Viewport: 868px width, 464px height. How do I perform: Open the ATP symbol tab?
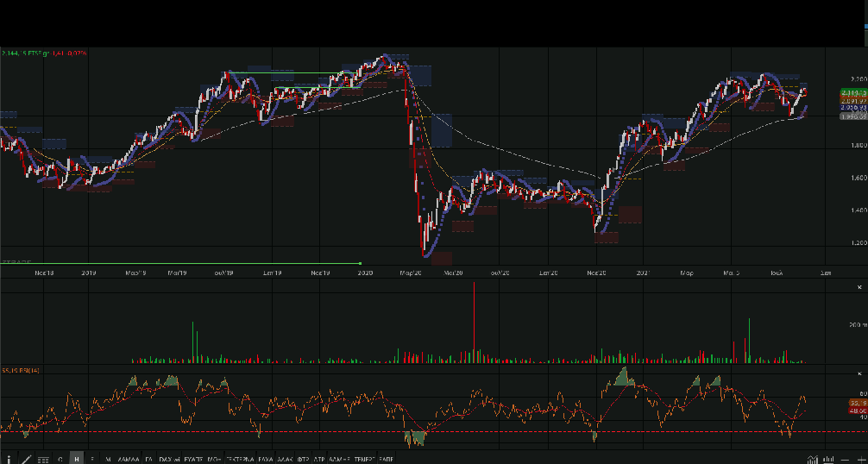[319, 459]
